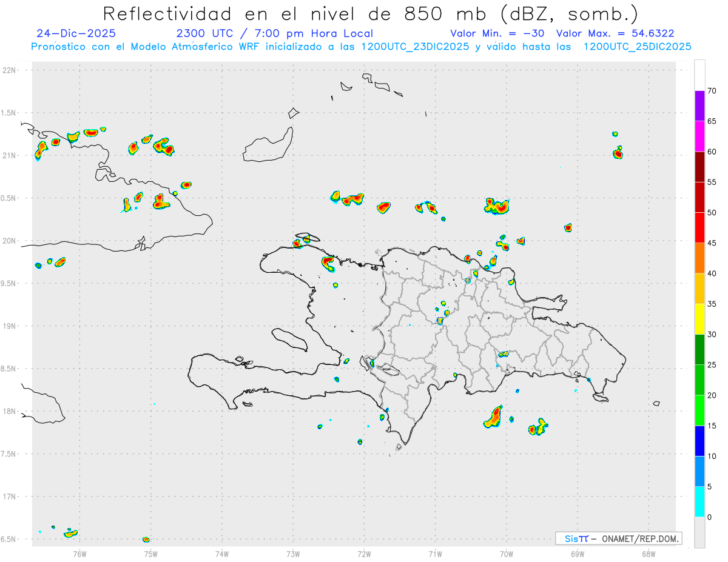
Task: Select the date "24-Dic-2025"
Action: click(x=76, y=33)
